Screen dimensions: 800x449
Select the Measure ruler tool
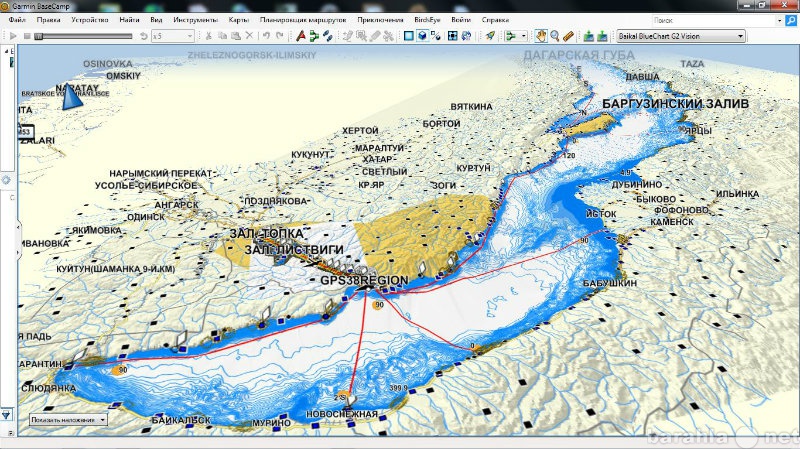[x=568, y=36]
